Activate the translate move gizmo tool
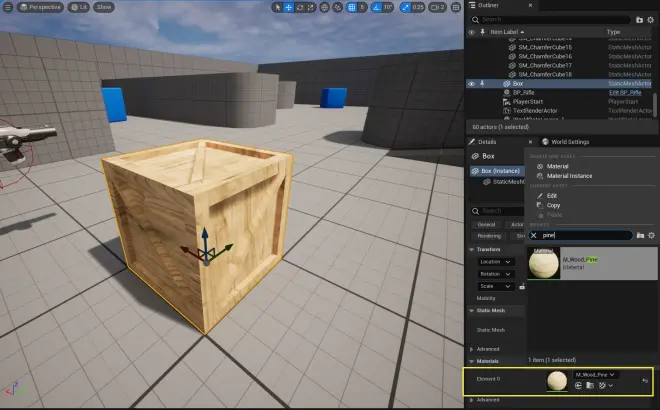 [288, 7]
